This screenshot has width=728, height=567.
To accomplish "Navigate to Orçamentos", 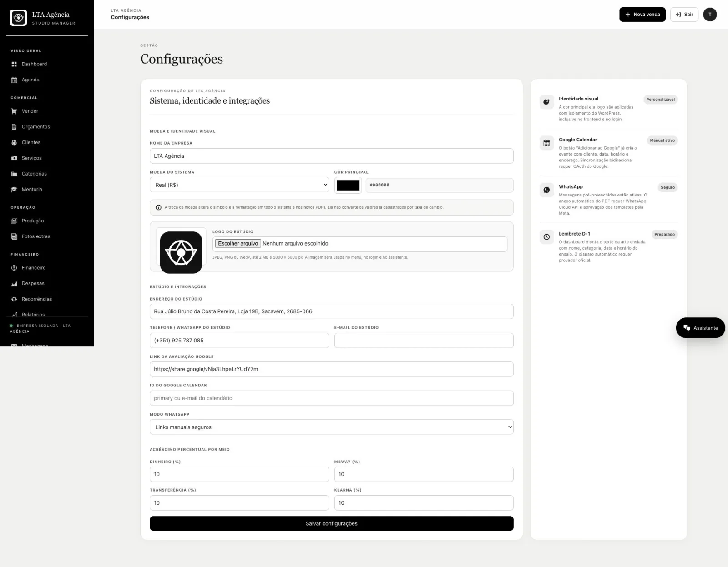I will [x=47, y=127].
